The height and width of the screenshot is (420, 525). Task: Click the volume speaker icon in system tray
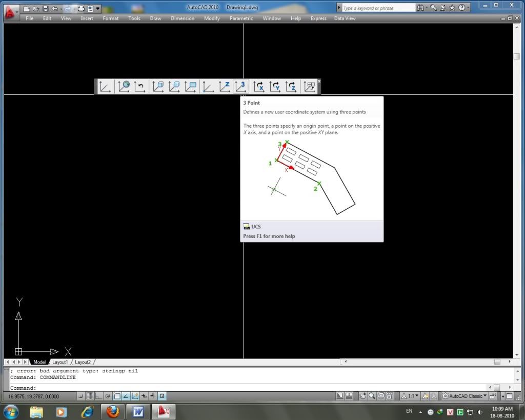point(480,412)
